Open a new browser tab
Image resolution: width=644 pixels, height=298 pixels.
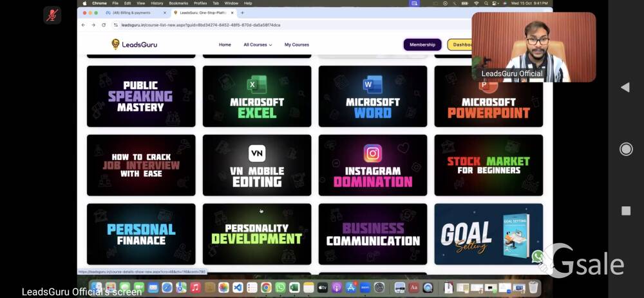[x=242, y=13]
